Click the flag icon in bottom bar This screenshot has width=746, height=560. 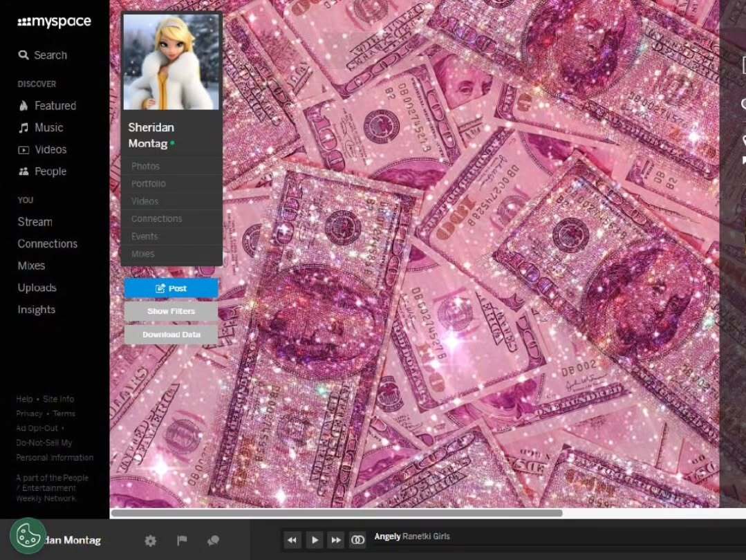[x=182, y=541]
